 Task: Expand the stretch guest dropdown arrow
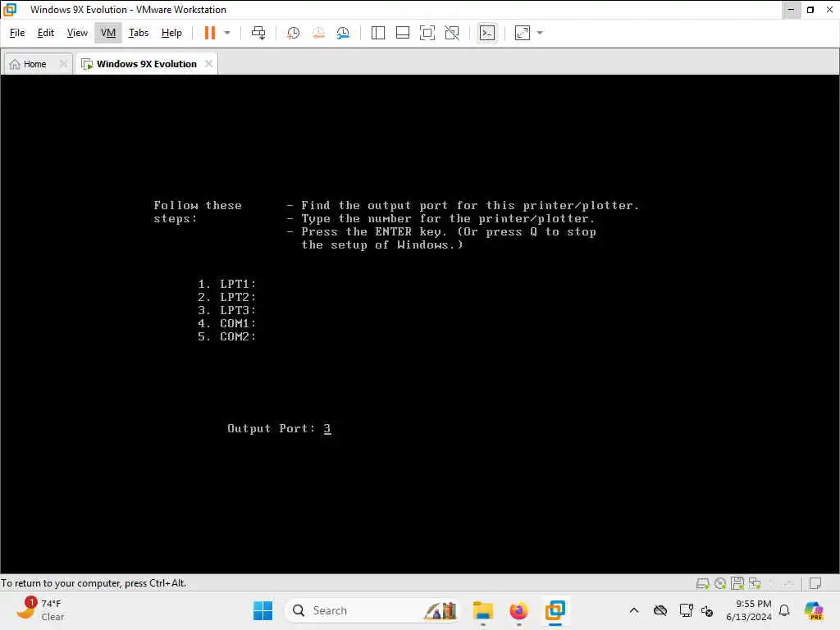540,33
